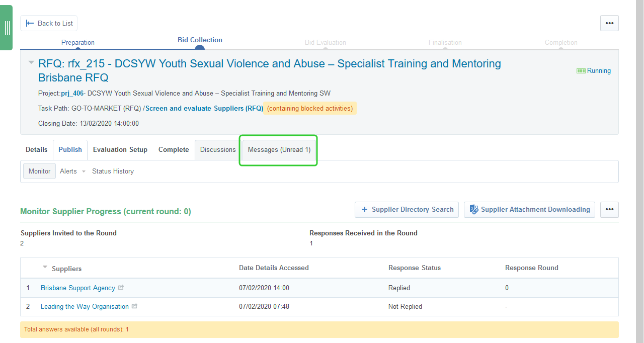Click the Bid Collection stage marker dot
Viewport: 644px width, 343px height.
tap(199, 48)
